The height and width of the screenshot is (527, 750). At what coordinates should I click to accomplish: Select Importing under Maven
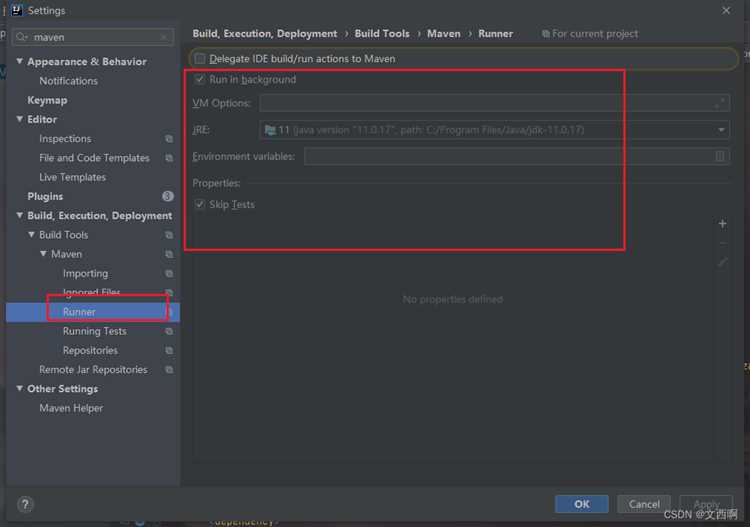(85, 274)
